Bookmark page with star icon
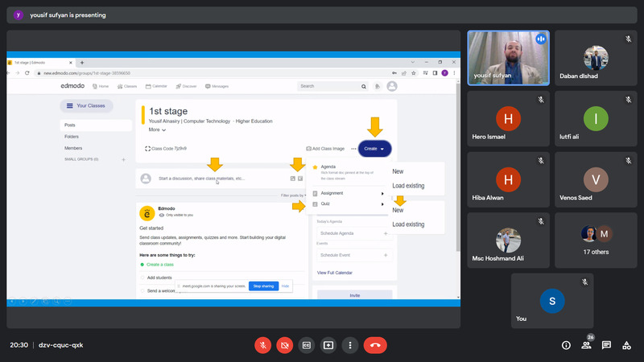 click(414, 73)
